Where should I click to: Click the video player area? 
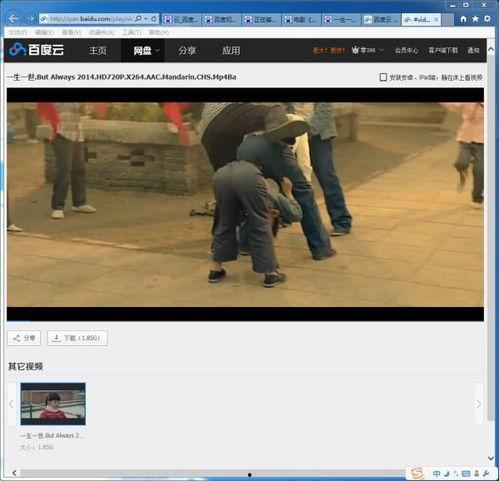coord(245,204)
